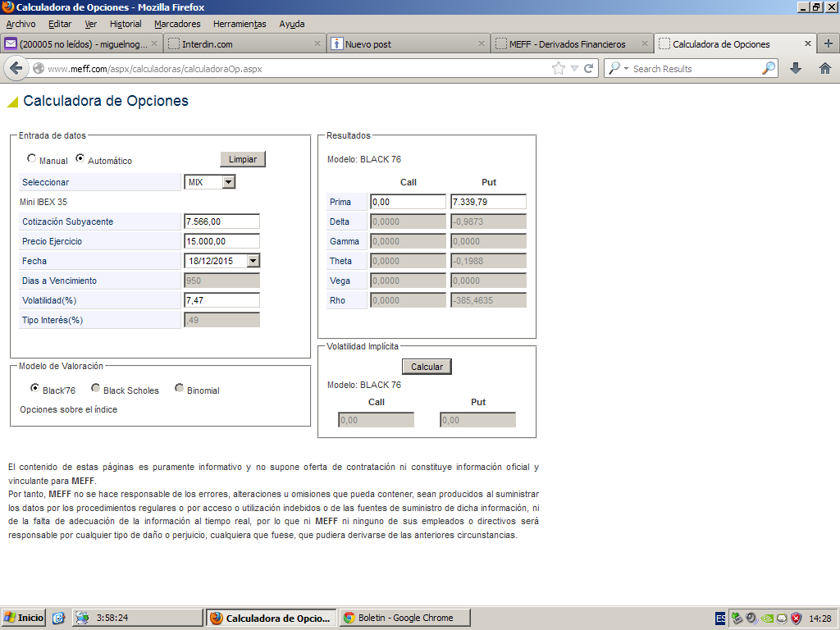This screenshot has width=840, height=630.
Task: Choose the Black'76 valuation model
Action: [34, 388]
